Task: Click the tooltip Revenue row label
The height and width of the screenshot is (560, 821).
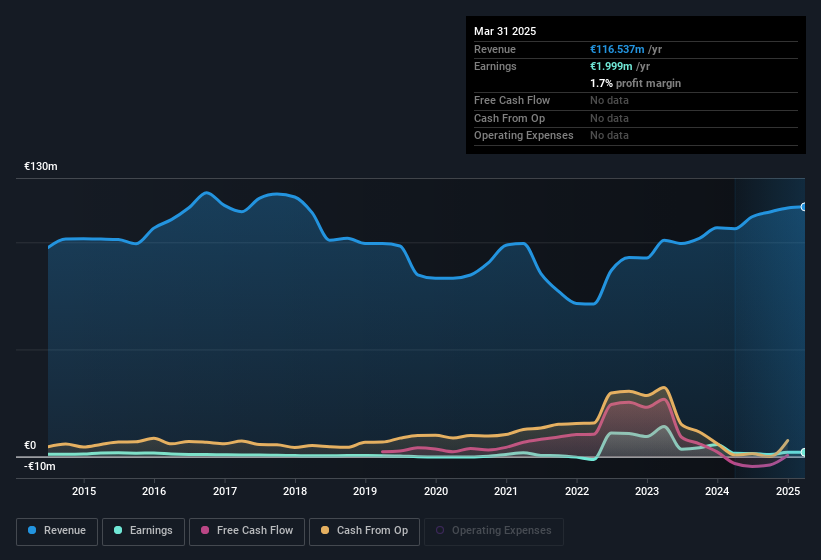Action: (x=495, y=49)
